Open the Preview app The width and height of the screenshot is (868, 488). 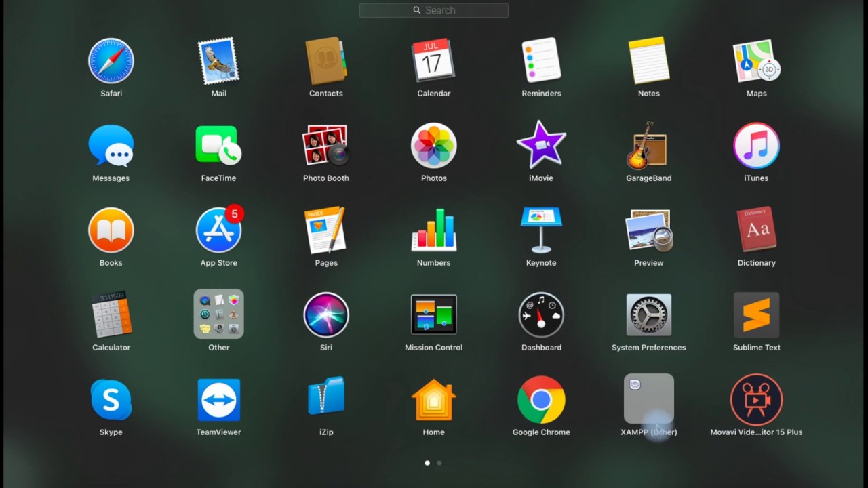pos(649,230)
